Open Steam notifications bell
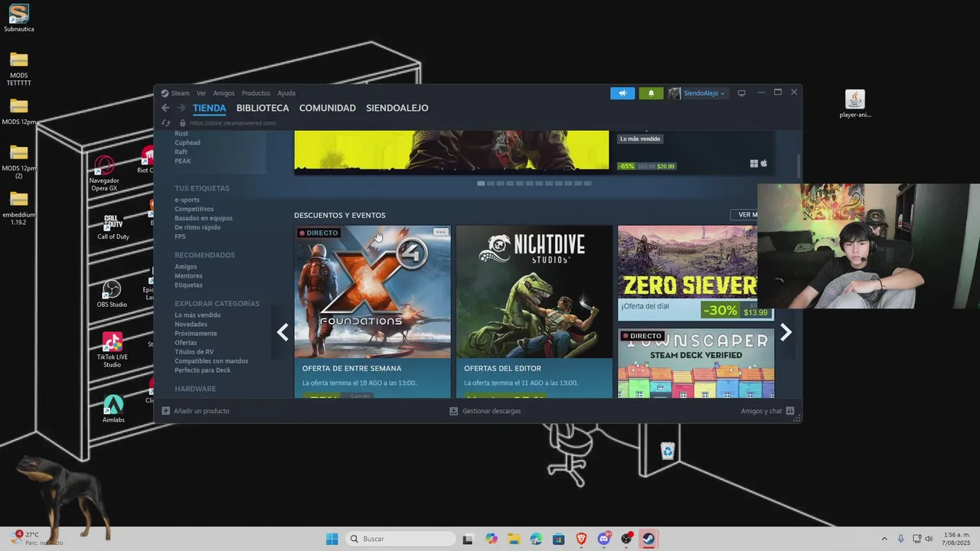The width and height of the screenshot is (980, 551). [x=651, y=93]
